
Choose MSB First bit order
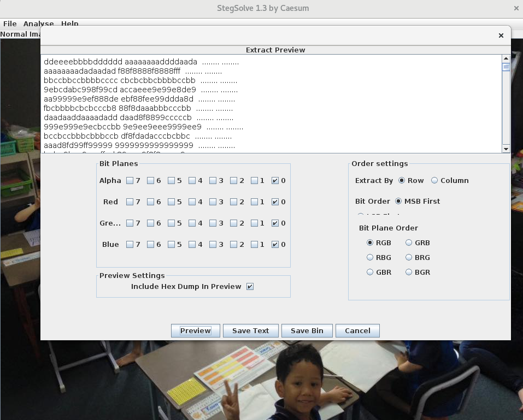click(398, 202)
